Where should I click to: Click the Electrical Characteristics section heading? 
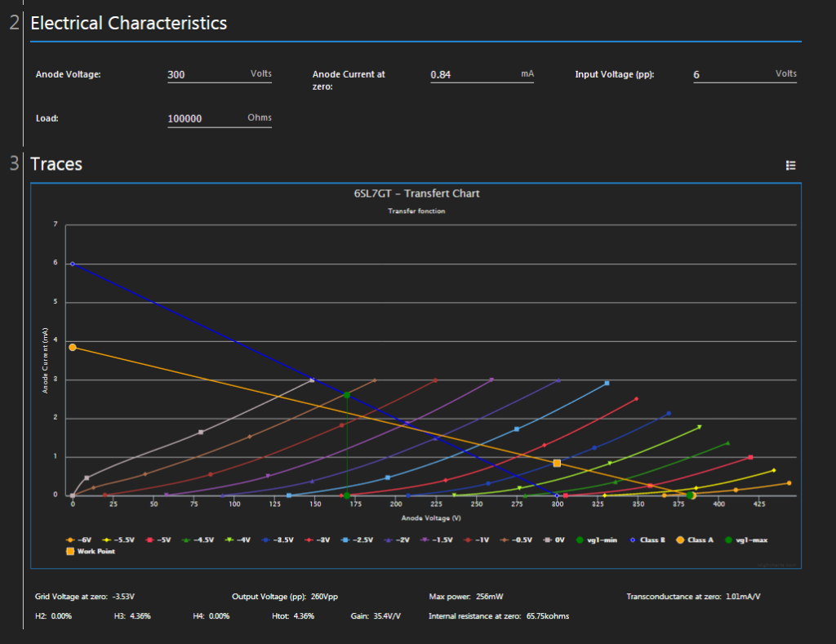coord(128,23)
